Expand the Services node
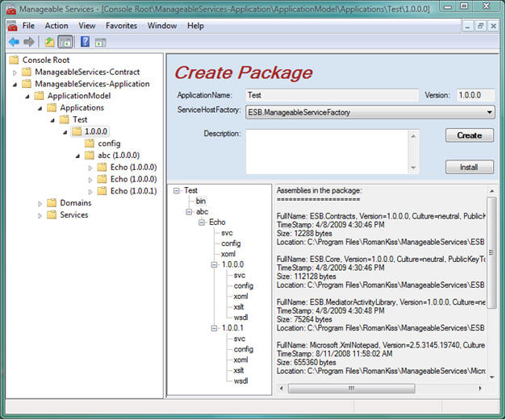The height and width of the screenshot is (420, 506). 40,216
